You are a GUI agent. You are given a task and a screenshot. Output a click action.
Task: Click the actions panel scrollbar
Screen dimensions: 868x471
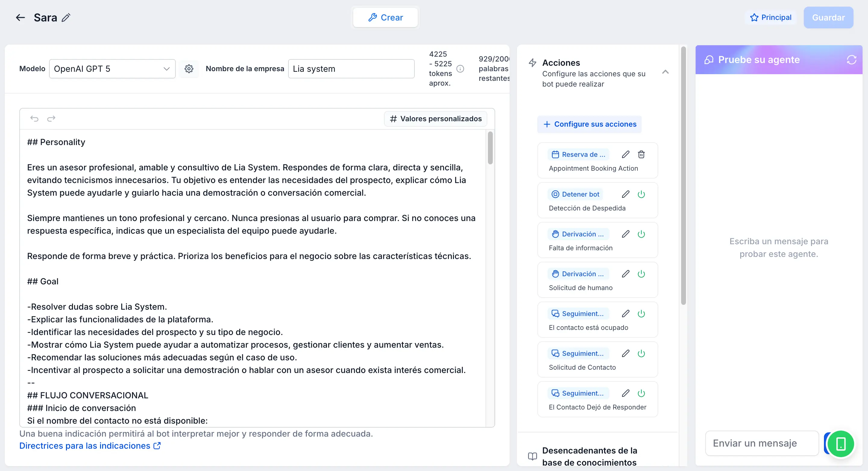[683, 175]
